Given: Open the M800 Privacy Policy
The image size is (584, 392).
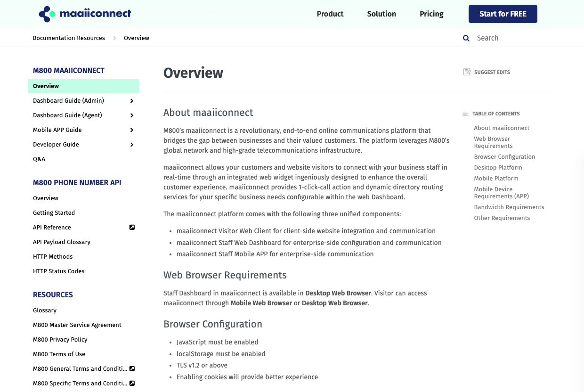Looking at the screenshot, I should 60,340.
